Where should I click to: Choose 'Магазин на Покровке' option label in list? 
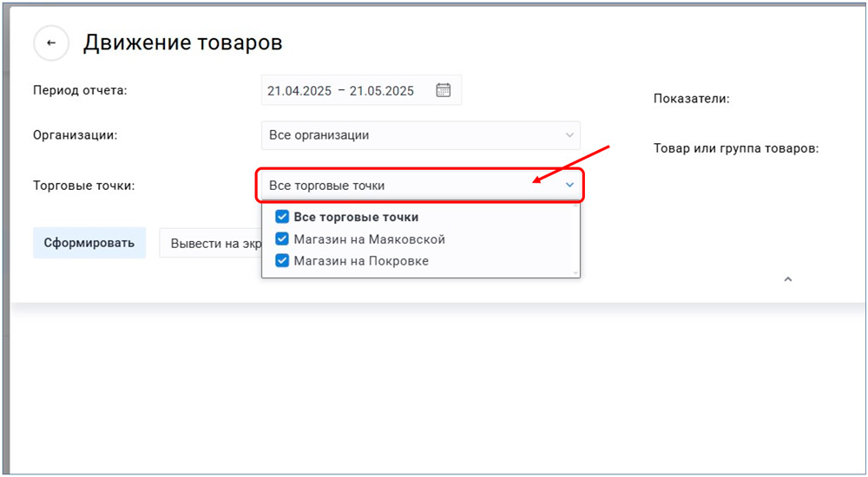[x=360, y=260]
